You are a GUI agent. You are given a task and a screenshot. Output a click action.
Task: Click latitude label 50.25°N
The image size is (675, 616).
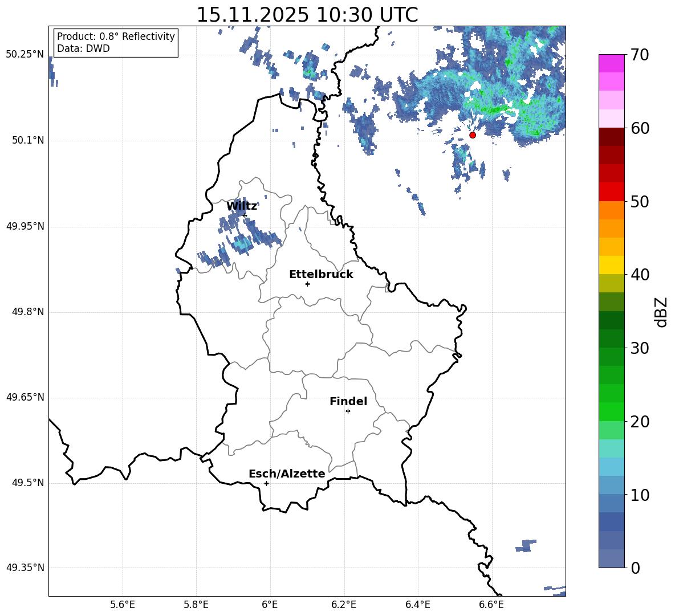tap(25, 55)
